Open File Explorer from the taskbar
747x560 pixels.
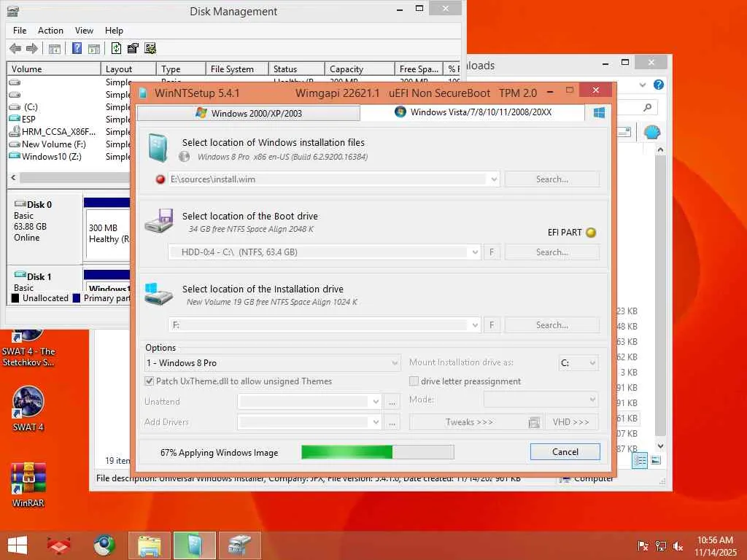(x=149, y=545)
